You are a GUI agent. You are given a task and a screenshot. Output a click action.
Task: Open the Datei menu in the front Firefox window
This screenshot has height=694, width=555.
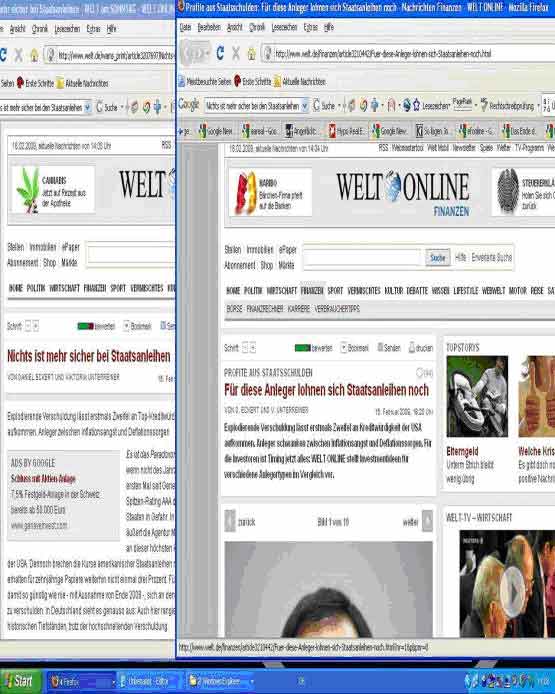point(185,27)
